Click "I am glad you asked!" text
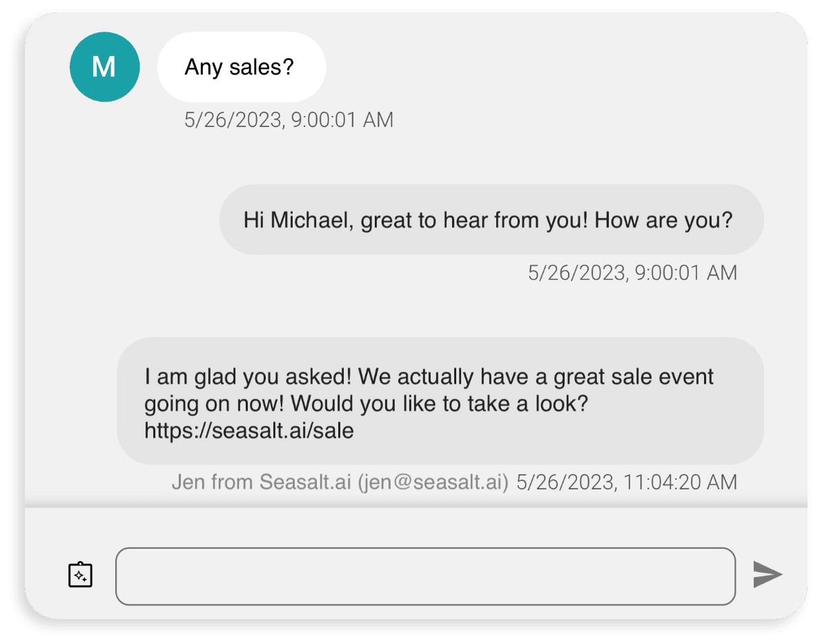 click(248, 377)
